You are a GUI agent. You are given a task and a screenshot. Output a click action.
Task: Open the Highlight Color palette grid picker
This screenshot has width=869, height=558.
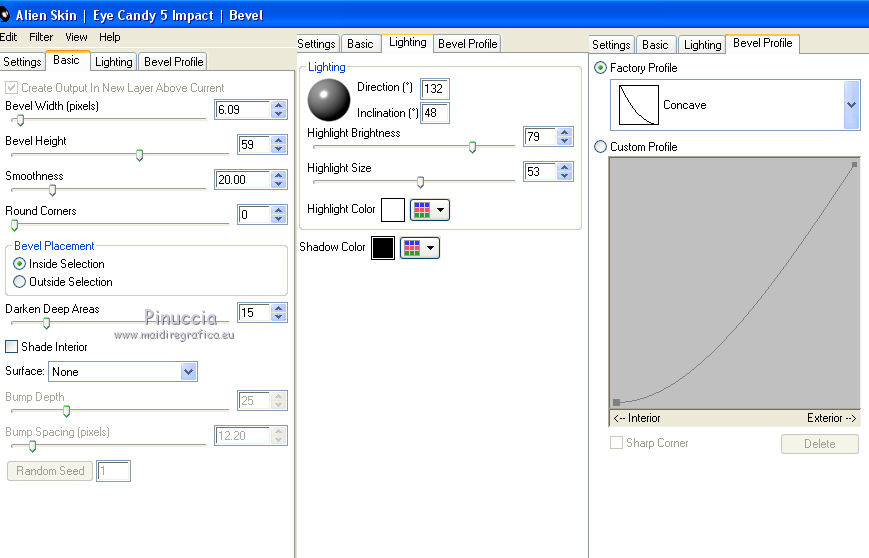coord(430,210)
